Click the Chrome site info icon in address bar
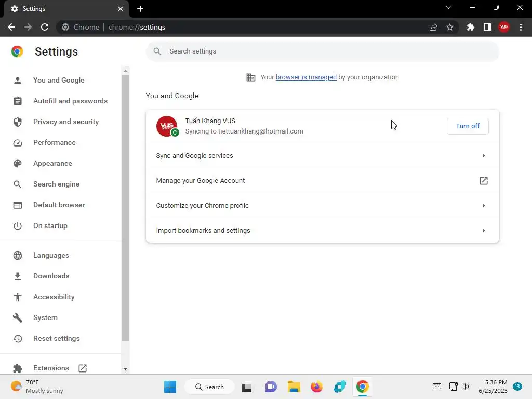 point(65,27)
